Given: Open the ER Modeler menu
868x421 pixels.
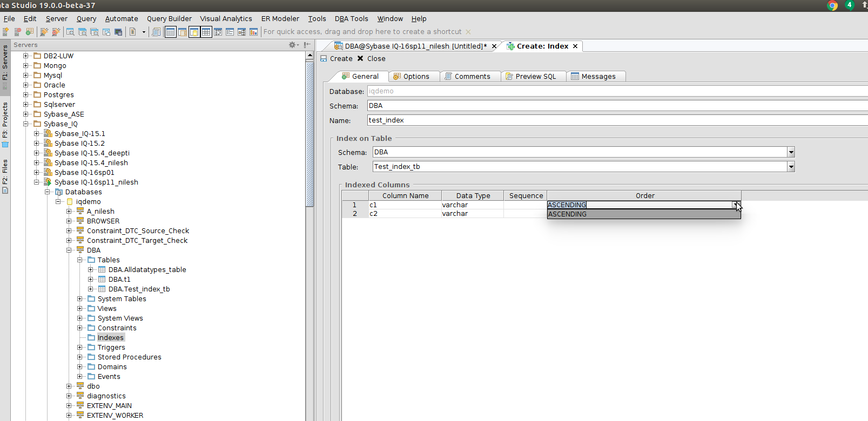Looking at the screenshot, I should pyautogui.click(x=280, y=18).
